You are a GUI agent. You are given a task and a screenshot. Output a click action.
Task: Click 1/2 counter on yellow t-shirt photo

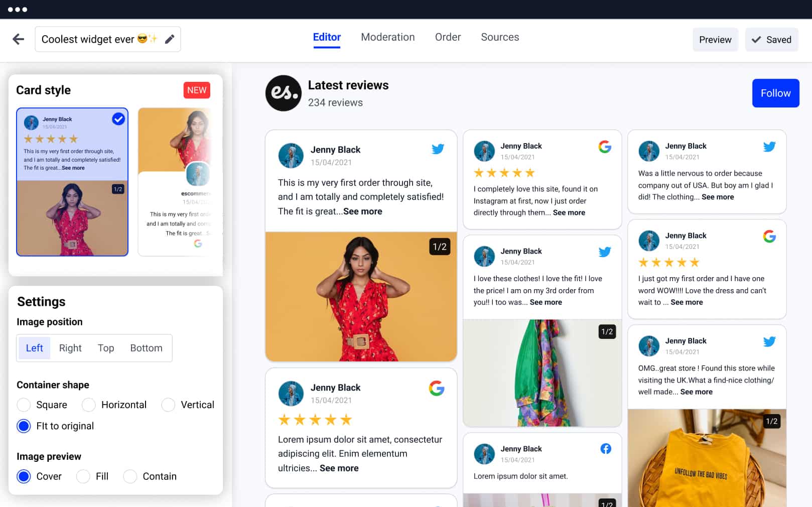(771, 421)
